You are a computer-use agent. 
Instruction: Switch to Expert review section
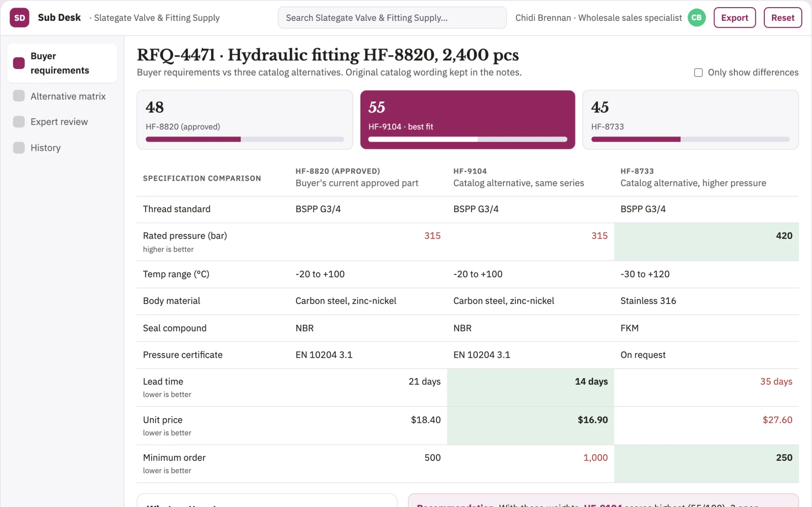point(62,122)
